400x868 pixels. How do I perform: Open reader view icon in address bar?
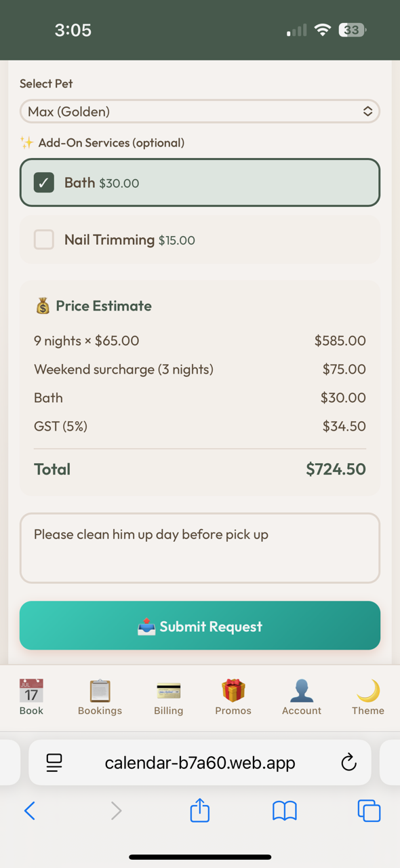point(54,762)
